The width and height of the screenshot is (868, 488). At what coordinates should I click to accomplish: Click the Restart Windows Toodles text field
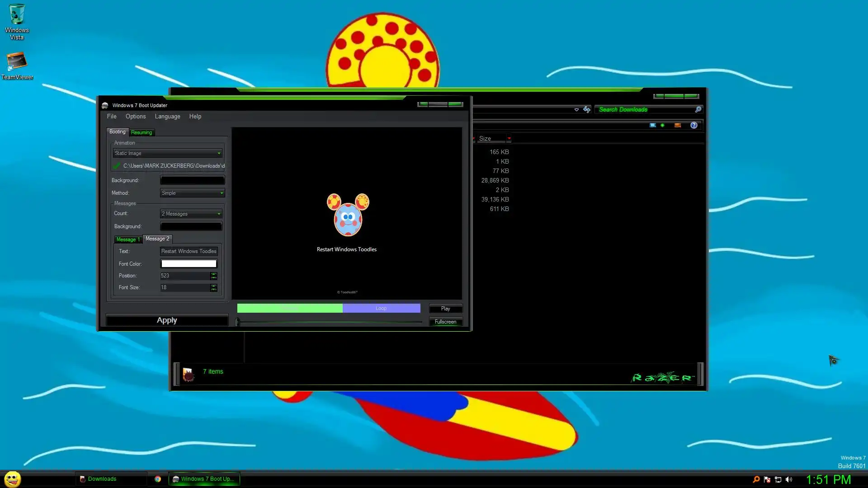189,251
